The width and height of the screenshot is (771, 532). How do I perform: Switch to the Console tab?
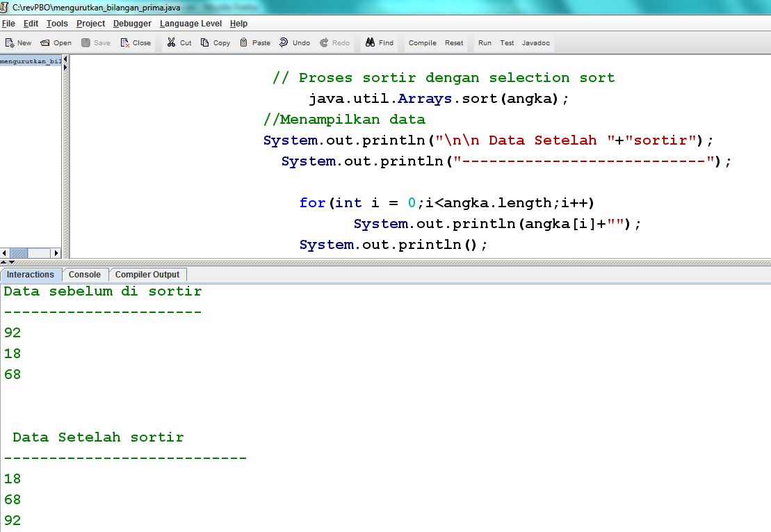pos(85,275)
